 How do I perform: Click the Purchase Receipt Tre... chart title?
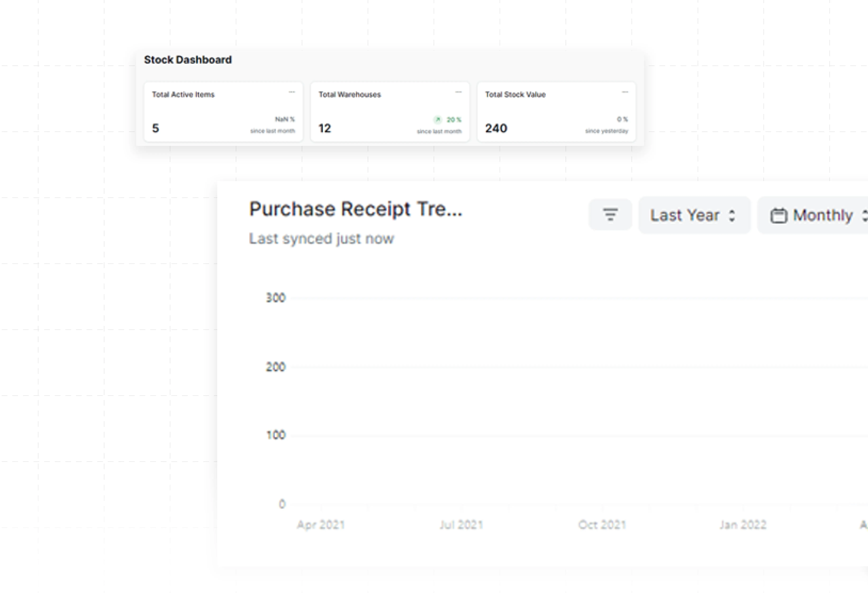356,209
